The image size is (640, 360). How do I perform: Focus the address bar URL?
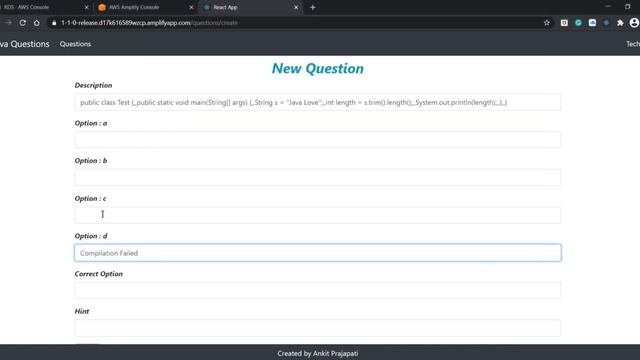click(149, 23)
